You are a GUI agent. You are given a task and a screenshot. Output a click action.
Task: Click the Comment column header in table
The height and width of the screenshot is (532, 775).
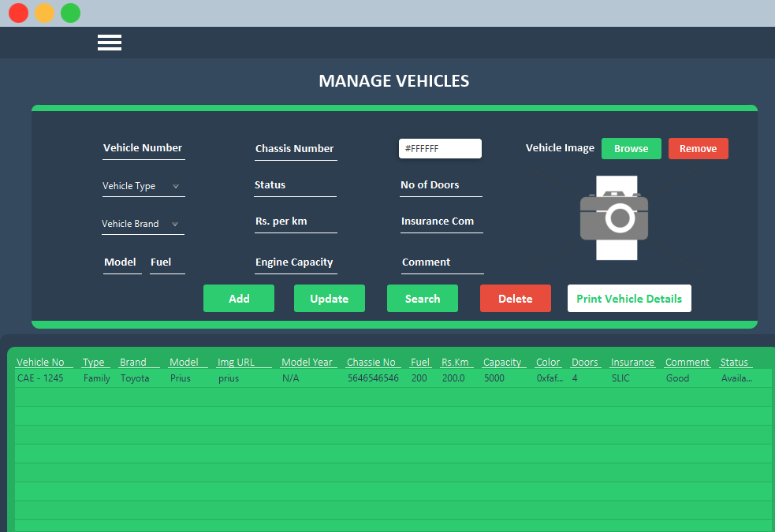[x=687, y=362]
